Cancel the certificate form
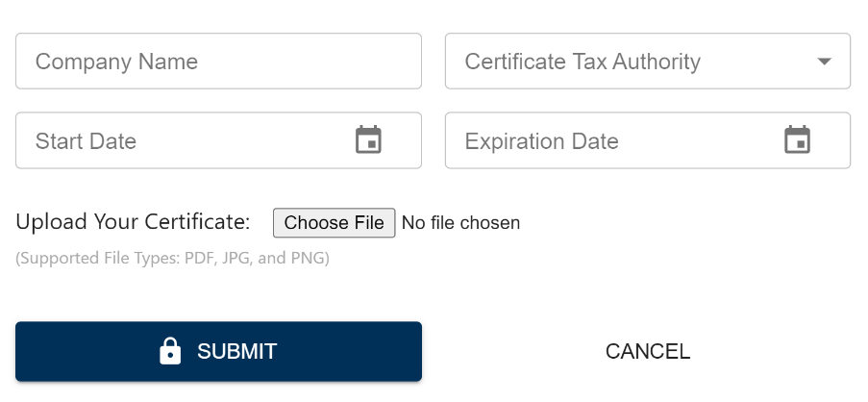The width and height of the screenshot is (868, 402). (x=648, y=351)
